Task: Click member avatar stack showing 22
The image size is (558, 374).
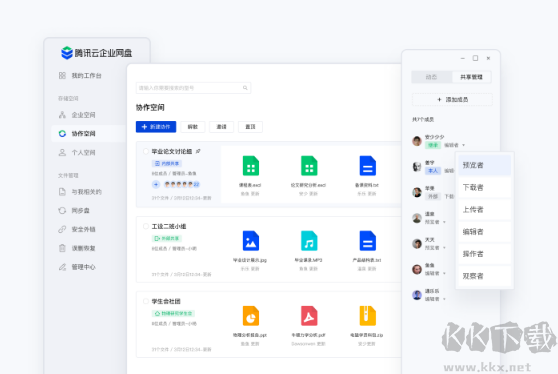Action: (181, 184)
